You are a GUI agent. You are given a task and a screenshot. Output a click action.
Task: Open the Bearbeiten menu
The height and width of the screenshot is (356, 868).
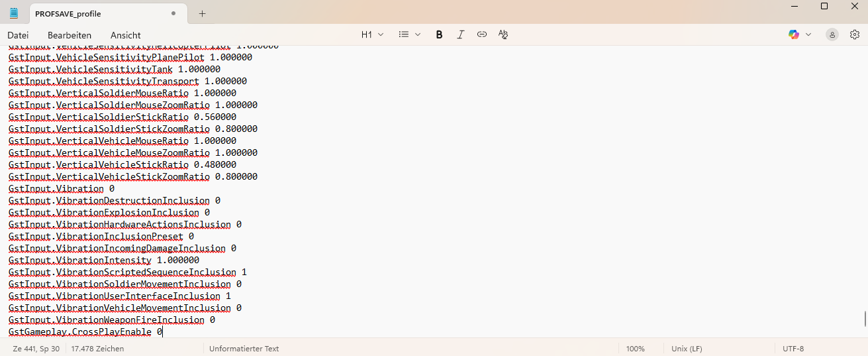70,35
